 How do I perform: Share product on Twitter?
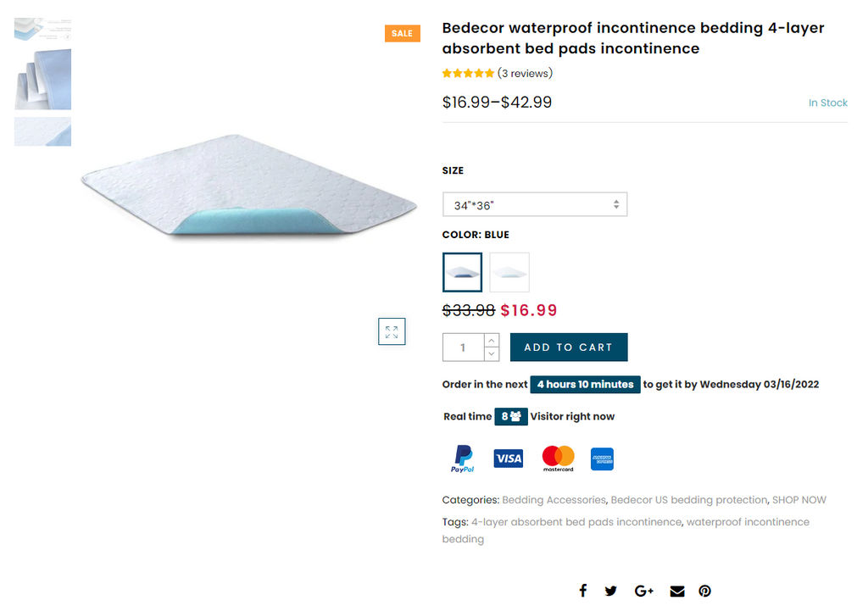pos(611,591)
